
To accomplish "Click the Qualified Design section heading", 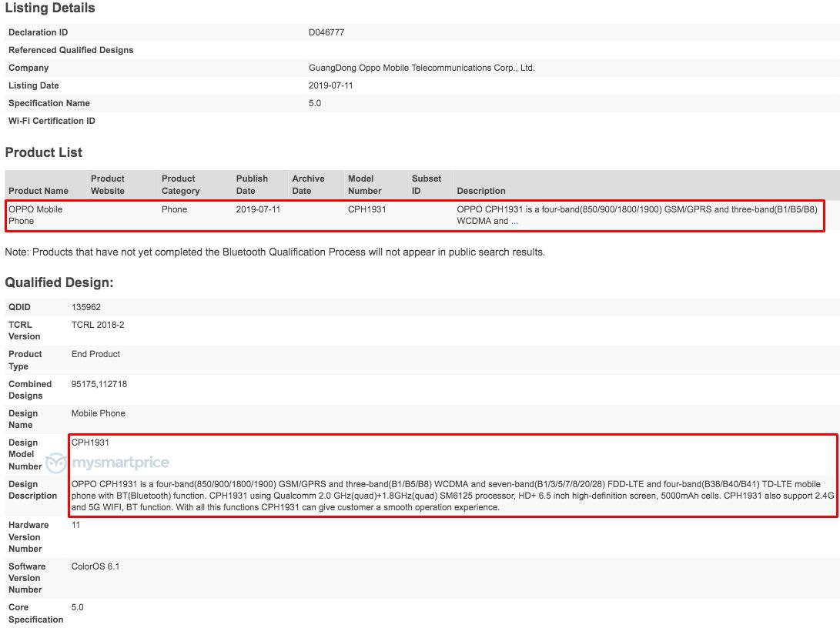I will pyautogui.click(x=59, y=283).
